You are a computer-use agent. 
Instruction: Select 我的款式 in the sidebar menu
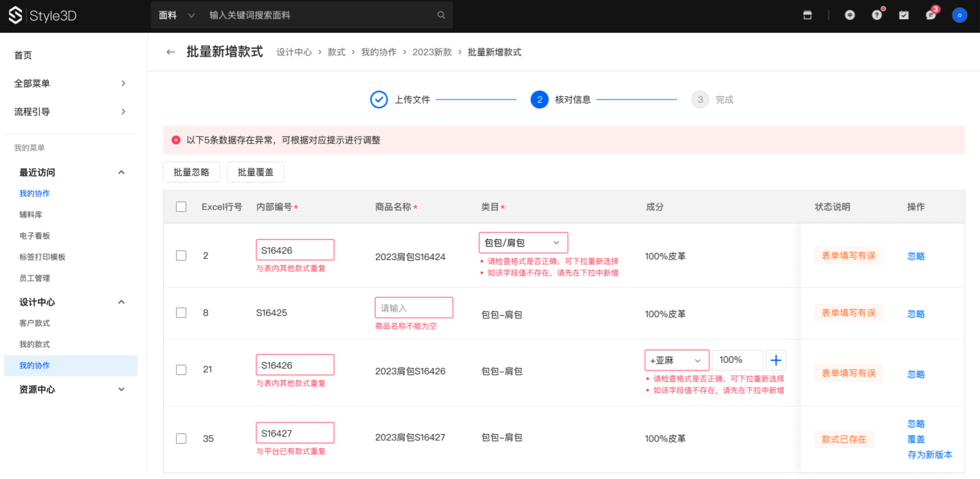(35, 345)
